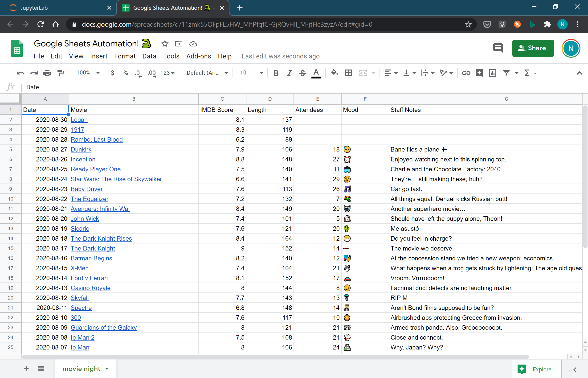Click the insert link icon
The image size is (588, 378).
(x=465, y=73)
